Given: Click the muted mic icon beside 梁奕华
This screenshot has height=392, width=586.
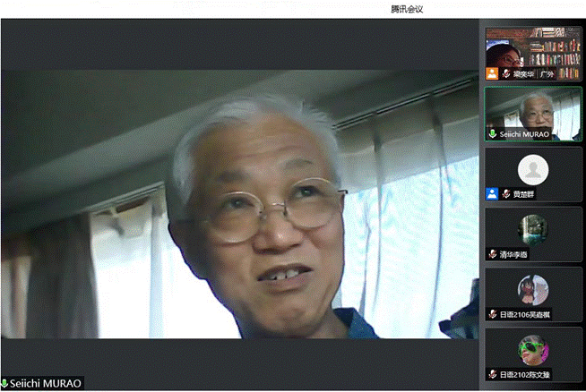Looking at the screenshot, I should point(506,74).
